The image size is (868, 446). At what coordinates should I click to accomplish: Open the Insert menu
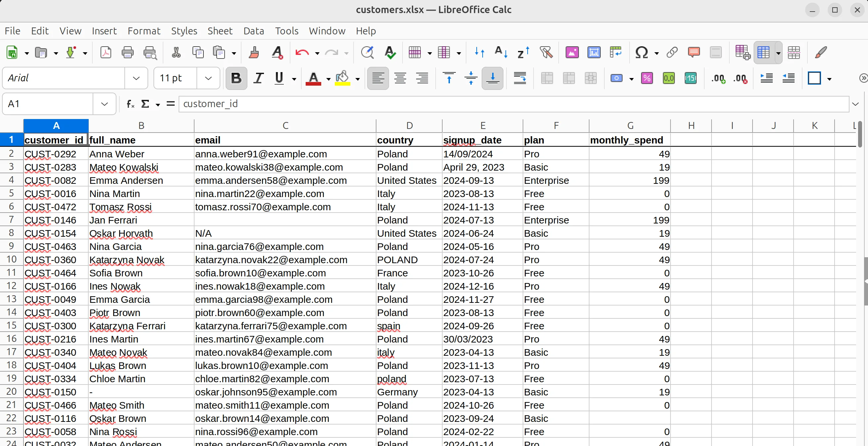click(104, 31)
